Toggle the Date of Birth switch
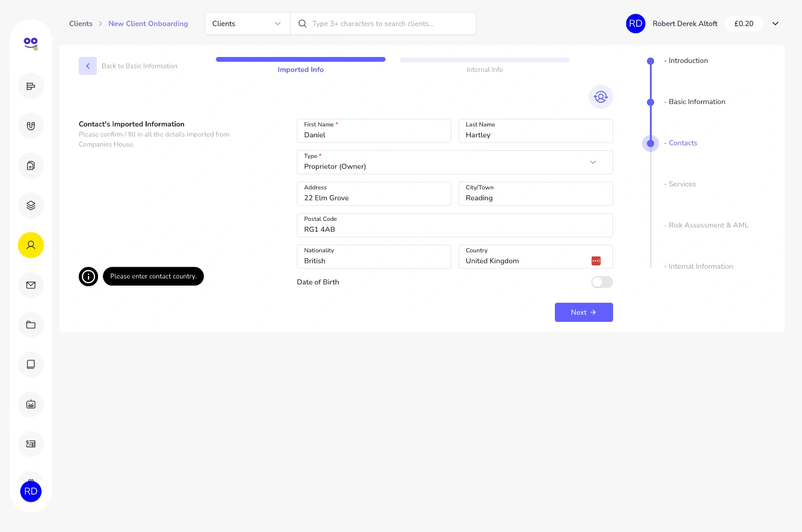802x532 pixels. (x=602, y=282)
